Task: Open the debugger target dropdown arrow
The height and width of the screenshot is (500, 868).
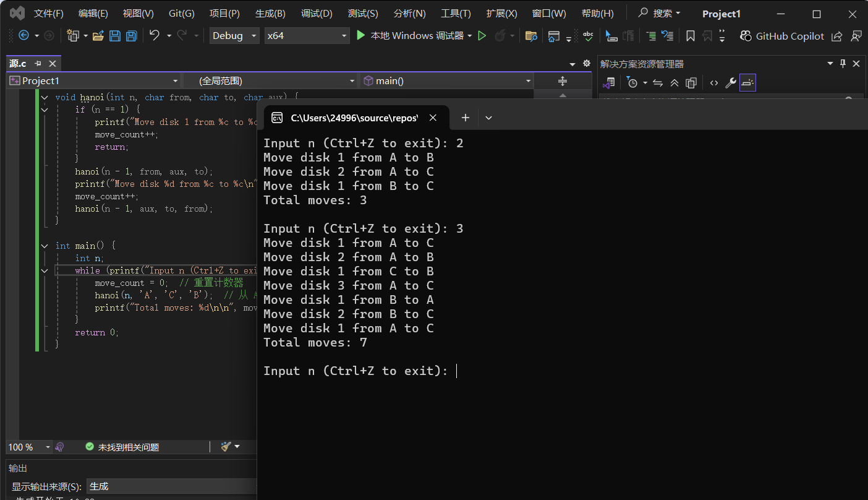Action: (470, 36)
